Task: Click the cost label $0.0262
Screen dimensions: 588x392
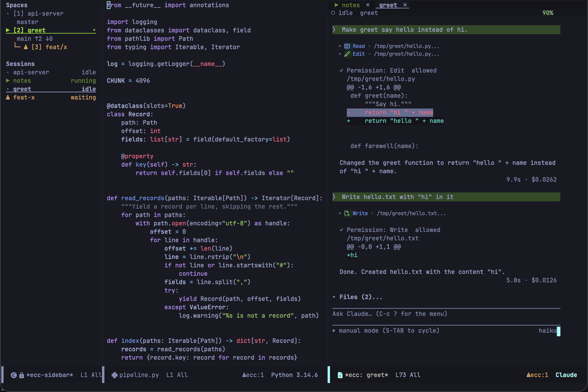Action: pyautogui.click(x=544, y=180)
